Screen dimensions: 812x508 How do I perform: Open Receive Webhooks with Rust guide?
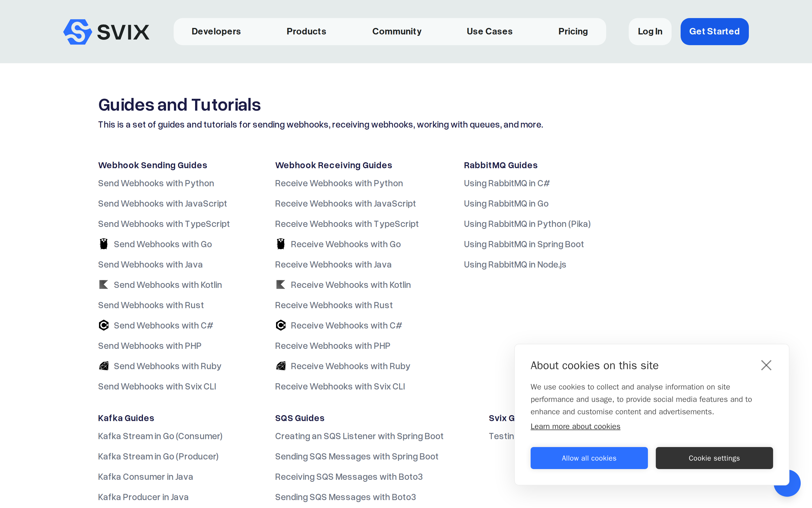click(x=334, y=305)
